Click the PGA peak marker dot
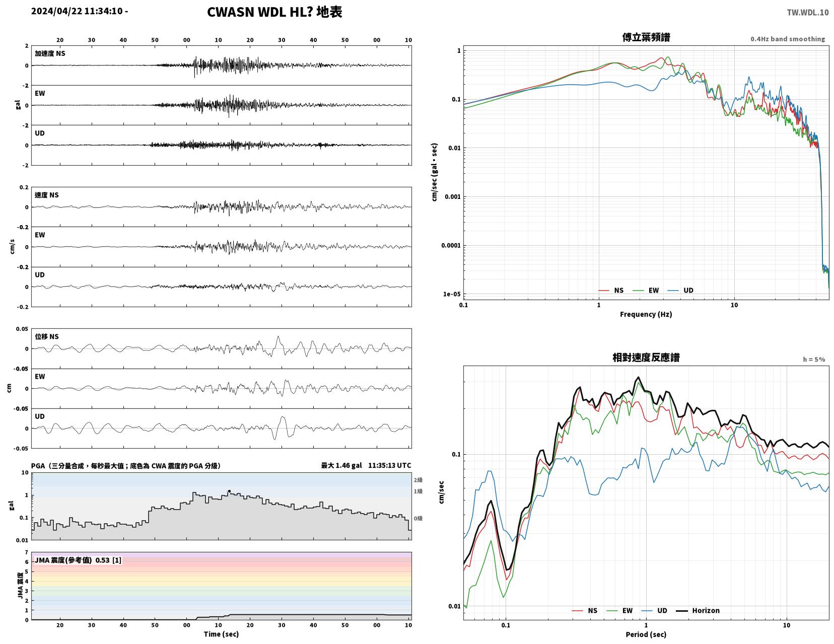Image resolution: width=834 pixels, height=644 pixels. [229, 491]
